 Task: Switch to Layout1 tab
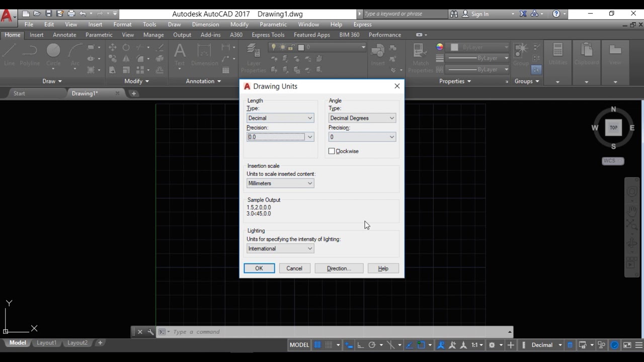(x=46, y=342)
